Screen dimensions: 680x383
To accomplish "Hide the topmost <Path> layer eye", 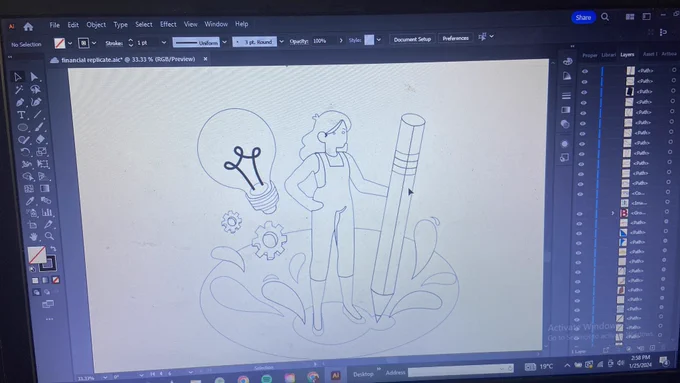I will pyautogui.click(x=585, y=71).
